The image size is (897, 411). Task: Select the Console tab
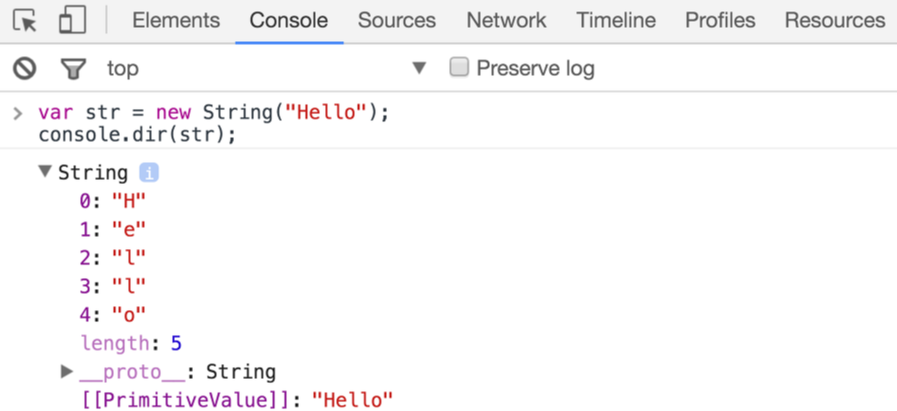(x=289, y=21)
